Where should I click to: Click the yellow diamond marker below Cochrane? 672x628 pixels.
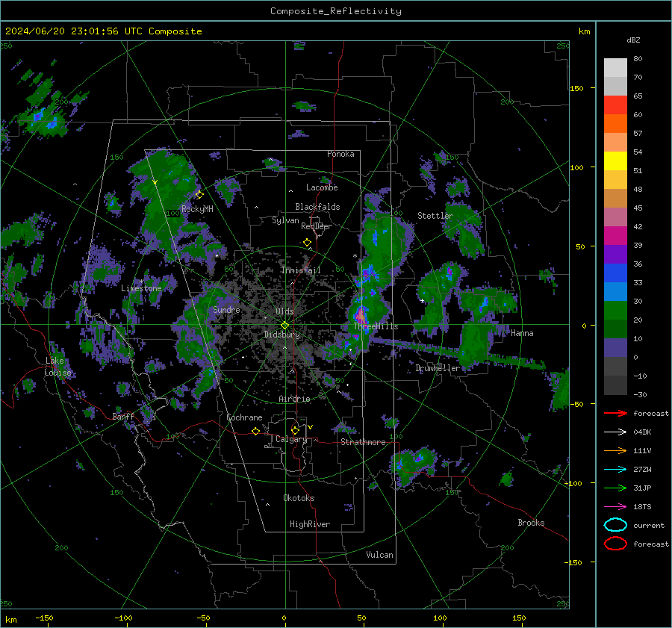pyautogui.click(x=255, y=431)
